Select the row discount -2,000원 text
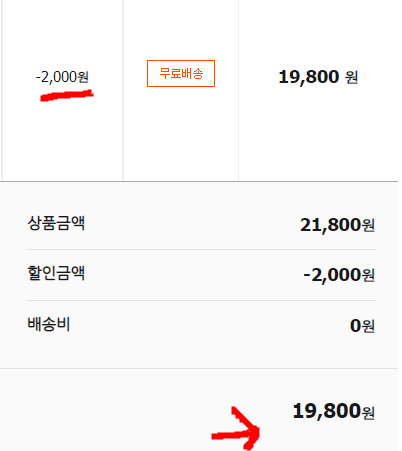Viewport: 402px width, 451px height. [x=62, y=77]
